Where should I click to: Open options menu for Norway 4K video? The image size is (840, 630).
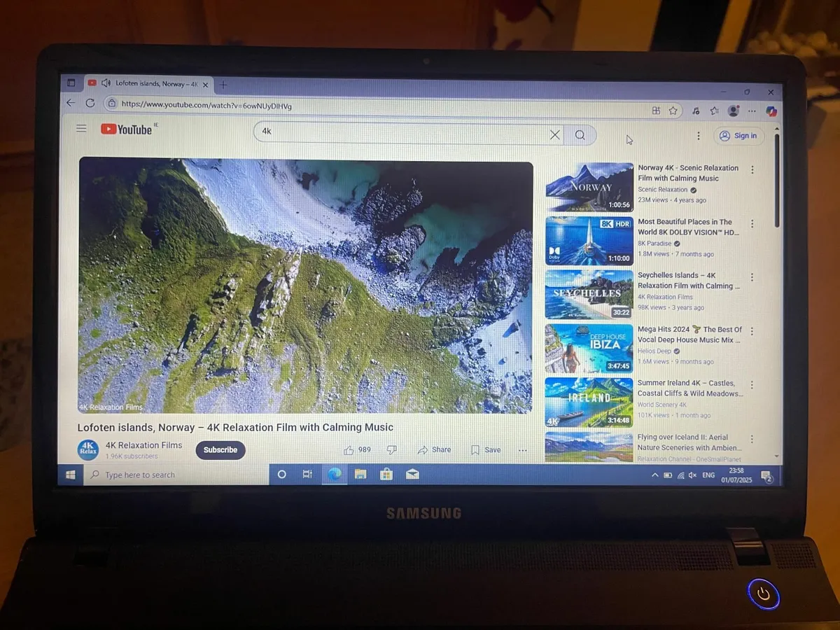coord(752,170)
